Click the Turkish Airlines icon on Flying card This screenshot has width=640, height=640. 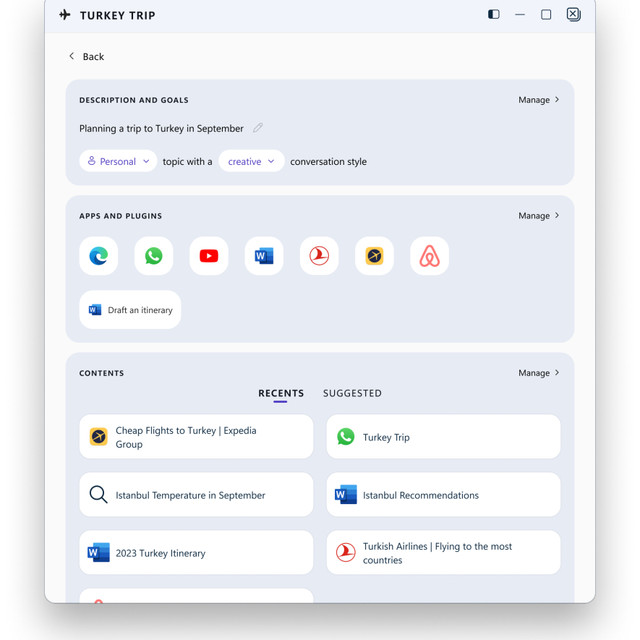[x=346, y=552]
